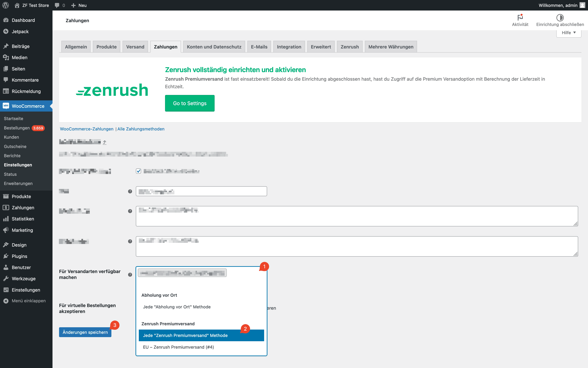
Task: Click into the second large textarea
Action: tap(357, 246)
